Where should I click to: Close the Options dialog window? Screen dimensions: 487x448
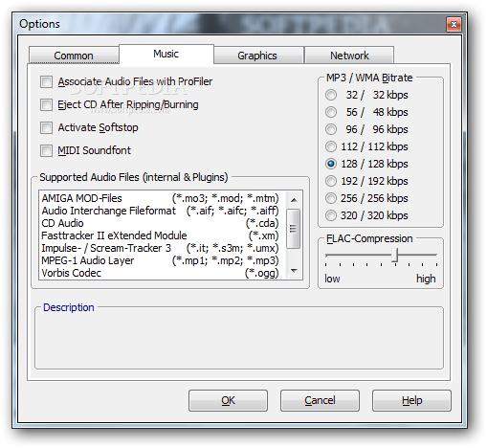pos(454,25)
